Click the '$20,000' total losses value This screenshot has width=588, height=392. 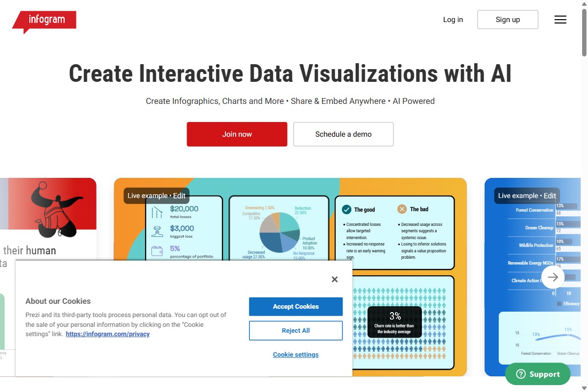184,209
